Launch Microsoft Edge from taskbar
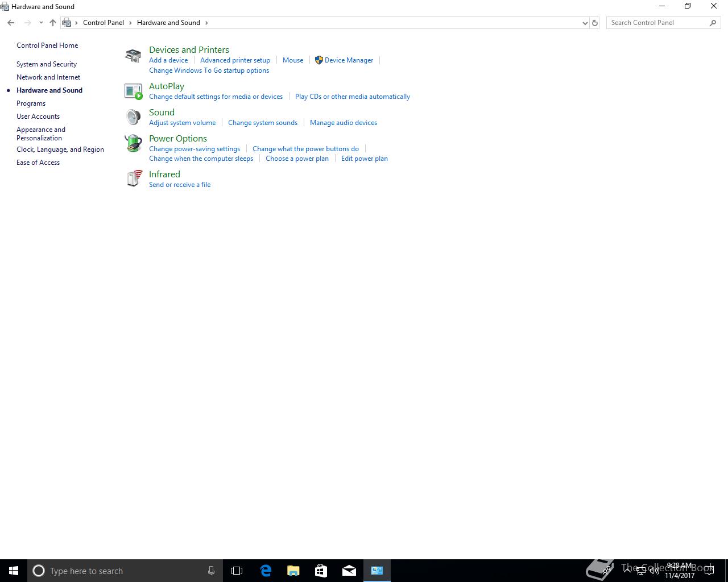Viewport: 728px width, 582px height. (266, 571)
